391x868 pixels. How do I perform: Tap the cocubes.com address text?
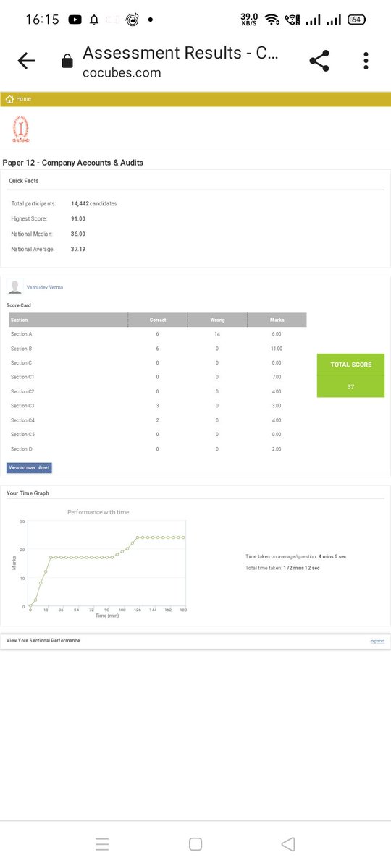(122, 73)
